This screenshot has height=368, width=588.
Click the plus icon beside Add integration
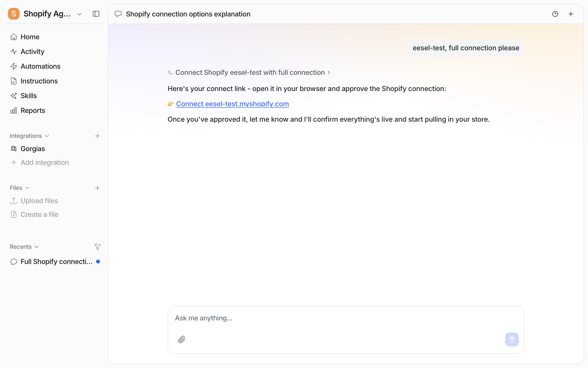coord(14,162)
